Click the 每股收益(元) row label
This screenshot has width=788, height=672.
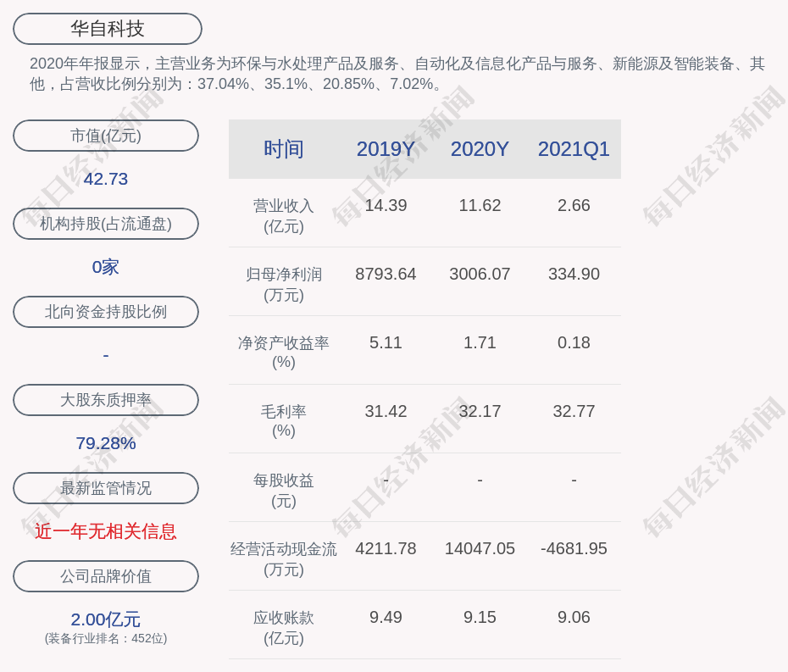pyautogui.click(x=284, y=490)
